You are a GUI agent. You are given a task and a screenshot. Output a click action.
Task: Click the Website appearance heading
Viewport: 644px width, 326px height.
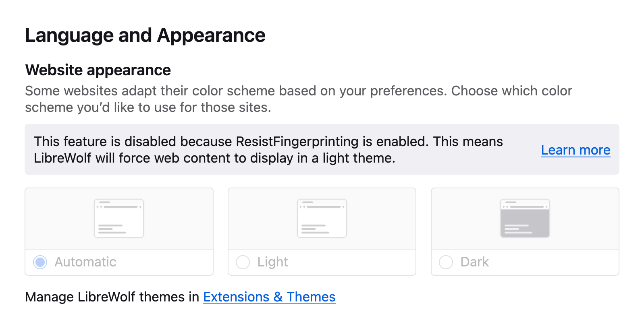(98, 70)
